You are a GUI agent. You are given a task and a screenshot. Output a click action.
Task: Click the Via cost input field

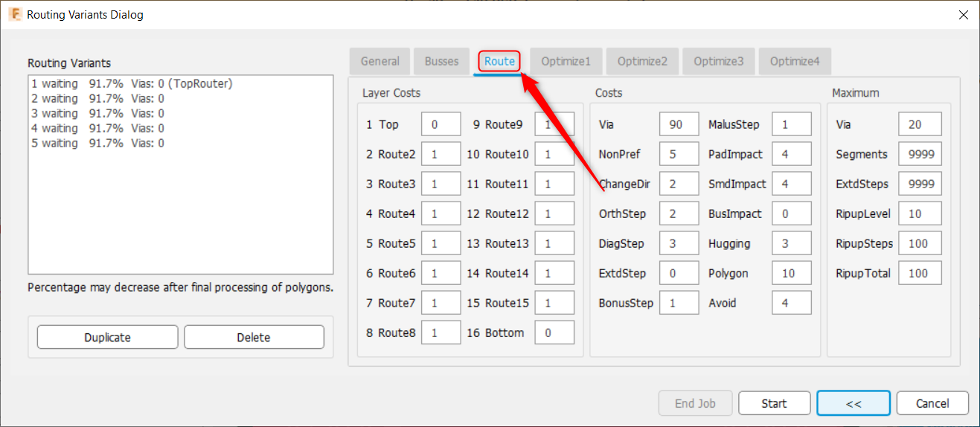[x=679, y=125]
